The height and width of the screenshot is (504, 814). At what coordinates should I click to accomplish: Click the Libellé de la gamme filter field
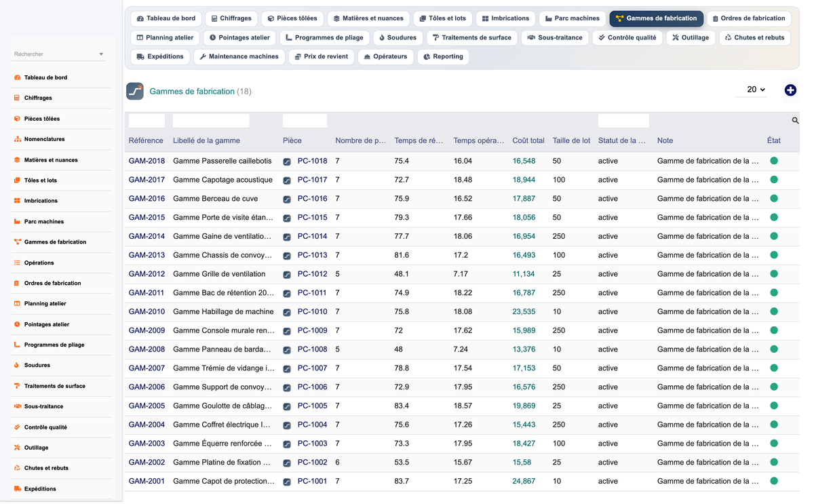(211, 121)
